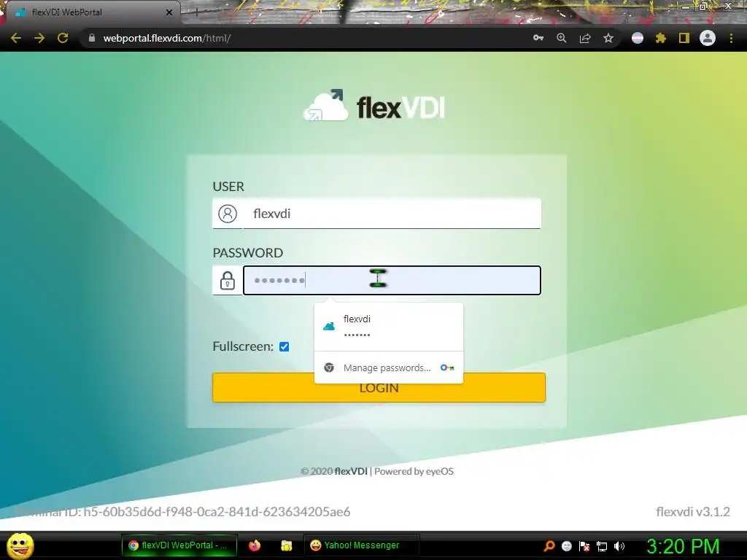
Task: Reload the flexVDI WebPortal page
Action: pyautogui.click(x=63, y=38)
